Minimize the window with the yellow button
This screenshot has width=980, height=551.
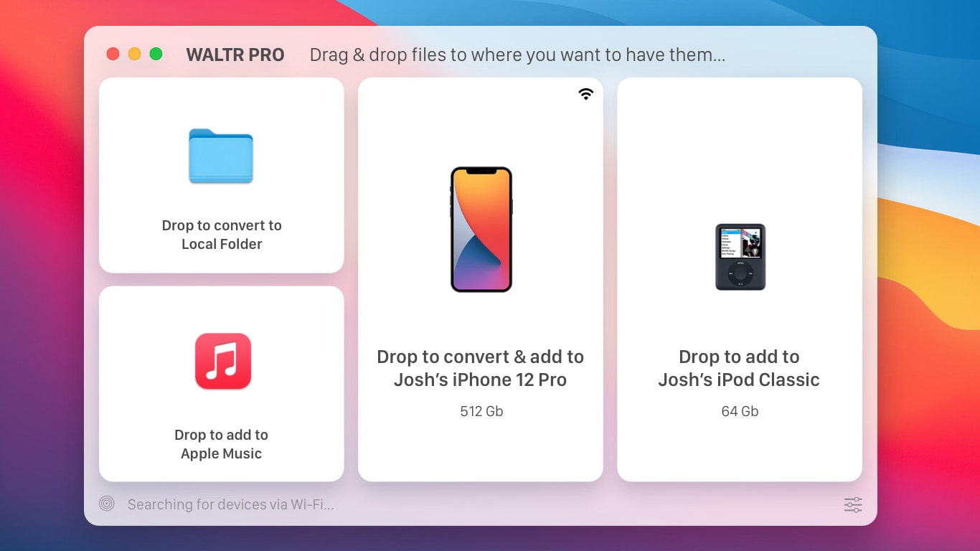pos(134,54)
